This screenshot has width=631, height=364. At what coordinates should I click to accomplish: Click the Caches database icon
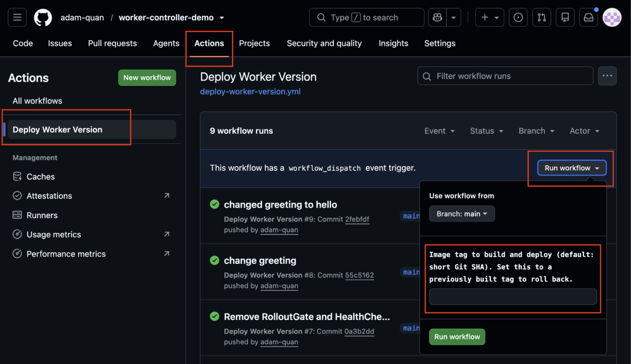17,177
